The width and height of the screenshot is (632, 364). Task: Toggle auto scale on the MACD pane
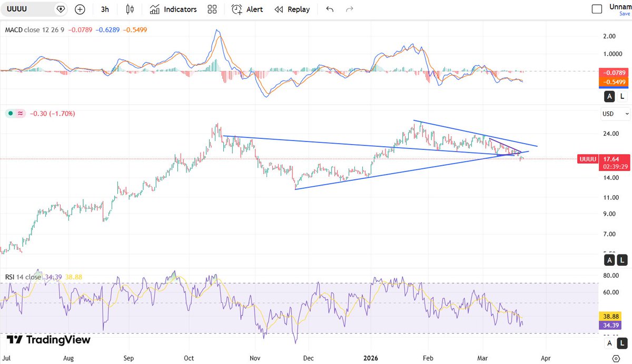609,96
